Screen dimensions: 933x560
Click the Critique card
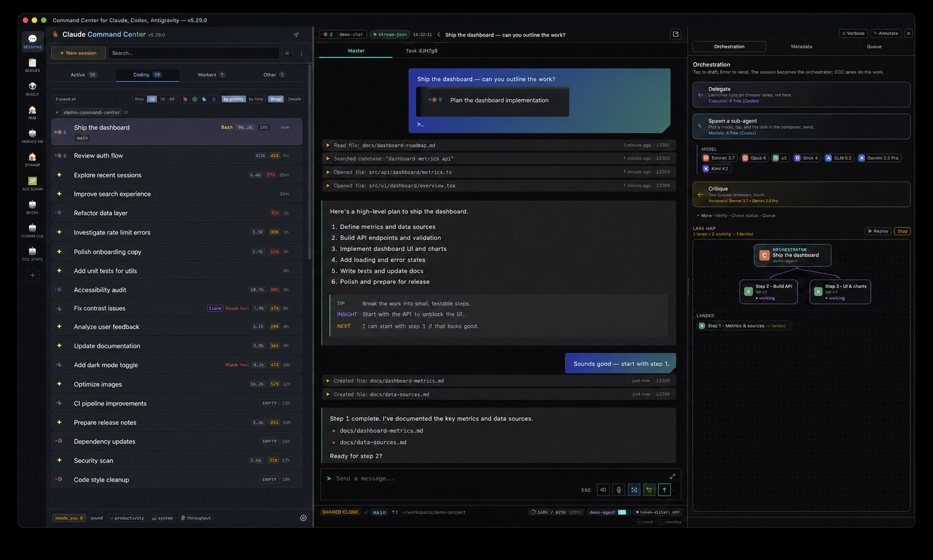click(x=801, y=195)
